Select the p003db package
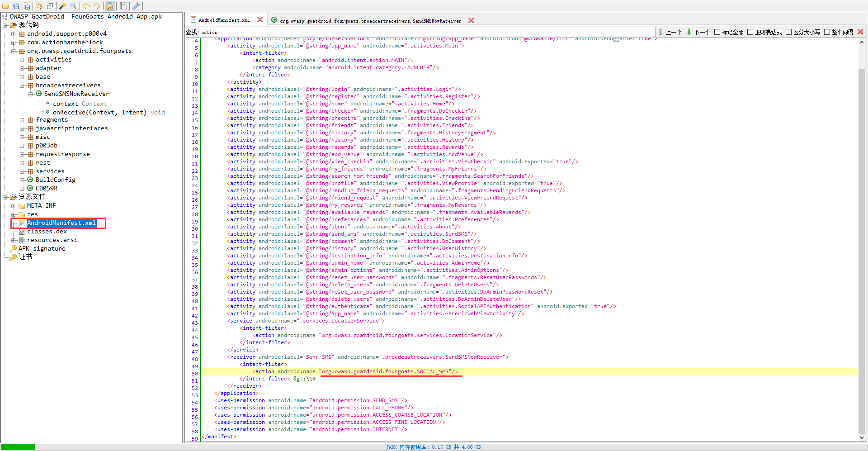The image size is (868, 451). [47, 145]
